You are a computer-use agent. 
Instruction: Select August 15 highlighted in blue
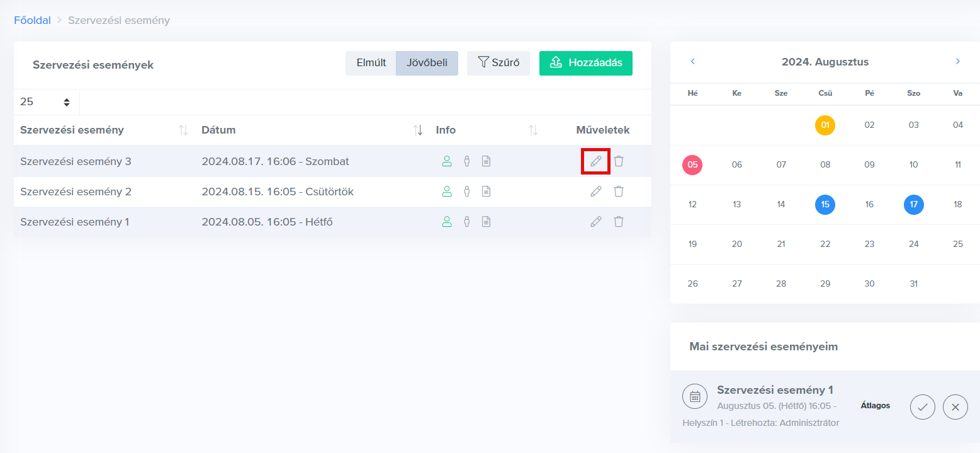(x=825, y=205)
